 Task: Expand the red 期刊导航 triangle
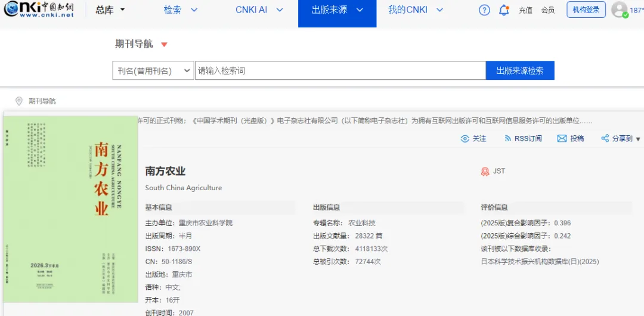(x=165, y=44)
